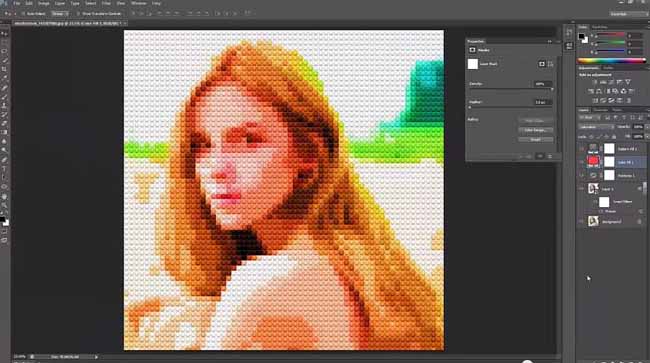Select the Rectangular Marquee tool
Viewport: 650px width, 363px height.
click(x=5, y=42)
